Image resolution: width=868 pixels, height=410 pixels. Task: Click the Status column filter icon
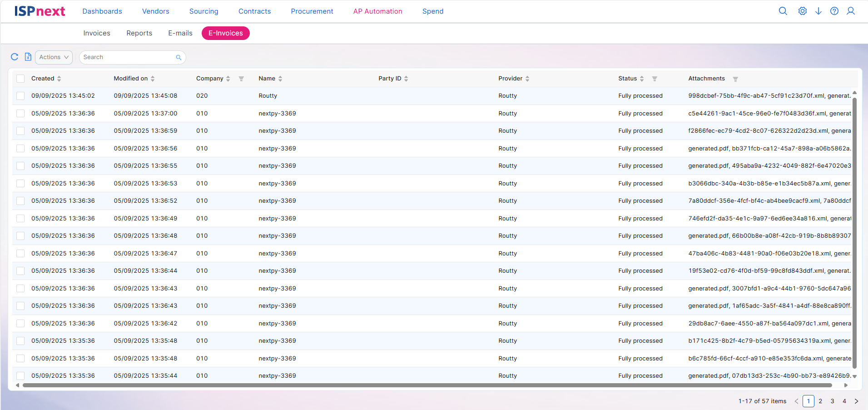coord(655,79)
